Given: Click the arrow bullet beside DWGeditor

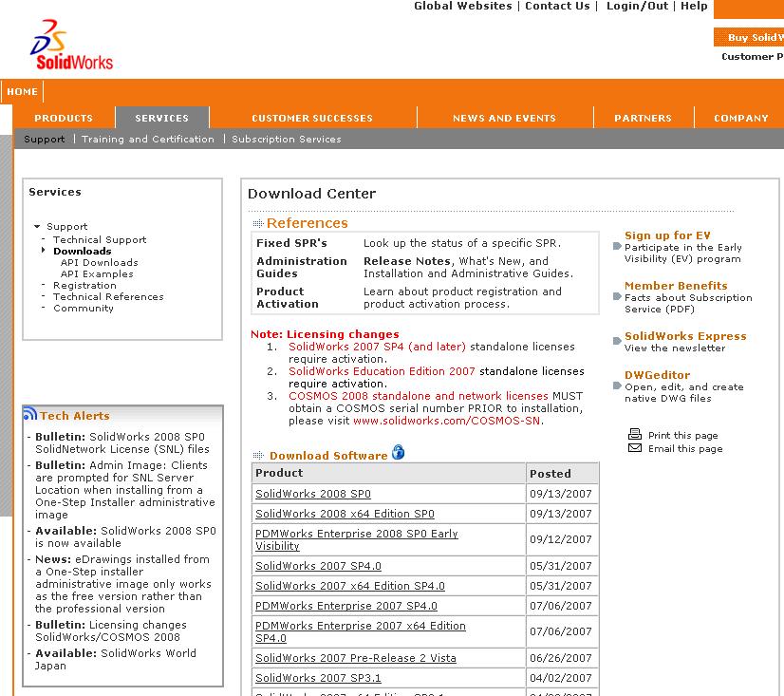Looking at the screenshot, I should (x=617, y=386).
